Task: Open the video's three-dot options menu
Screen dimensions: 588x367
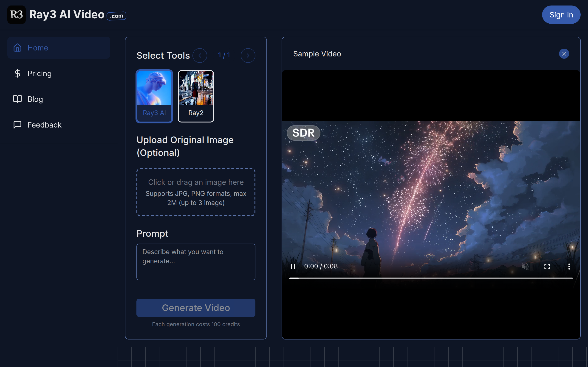Action: coord(569,267)
